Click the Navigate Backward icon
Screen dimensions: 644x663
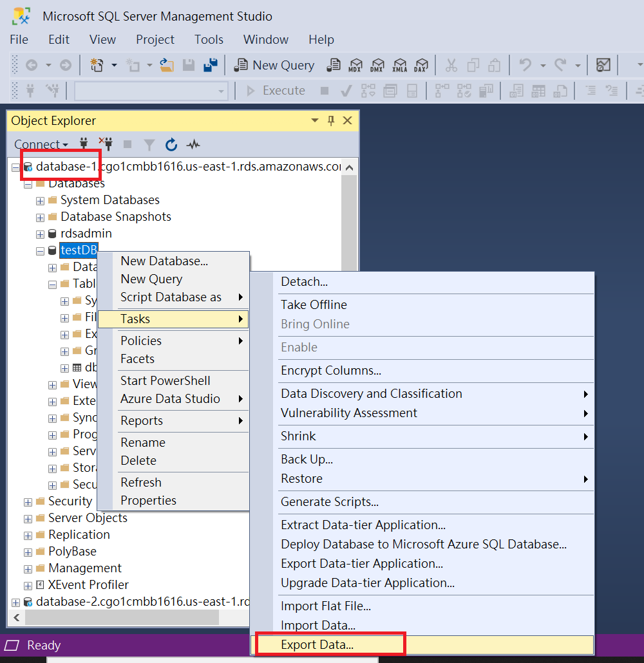(32, 65)
